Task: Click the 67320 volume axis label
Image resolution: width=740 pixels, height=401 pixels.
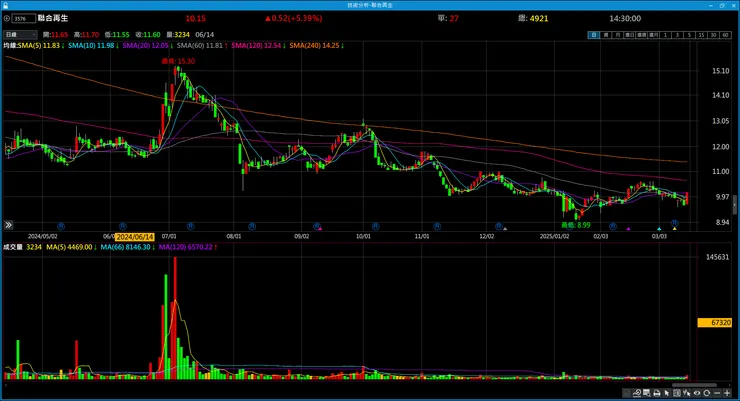Action: point(715,323)
